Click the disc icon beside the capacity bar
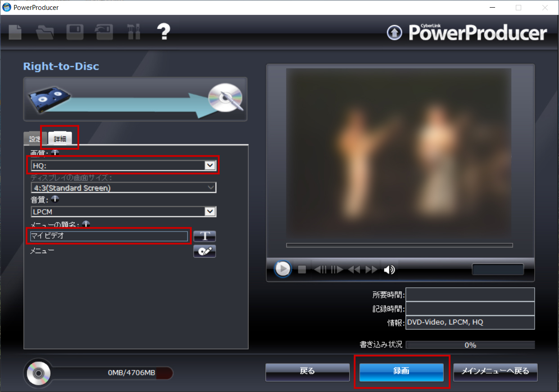559x392 pixels. [38, 373]
